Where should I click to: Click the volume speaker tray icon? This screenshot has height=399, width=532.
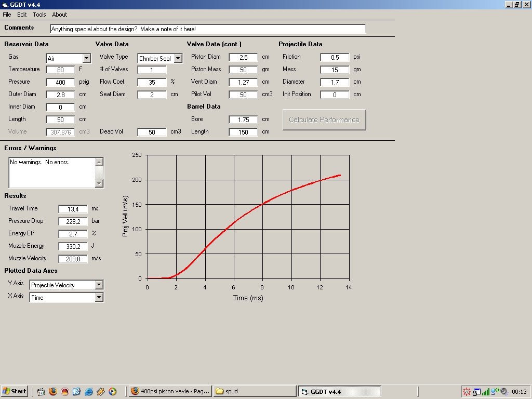(x=503, y=391)
